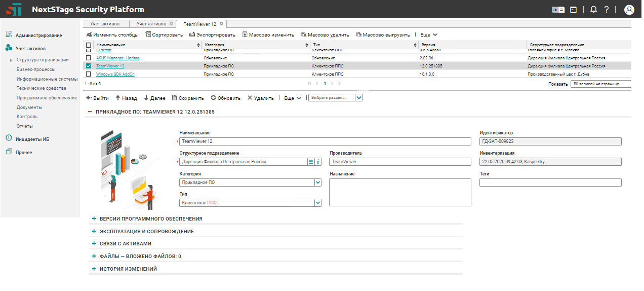Click Сохранить to save the record

[188, 98]
